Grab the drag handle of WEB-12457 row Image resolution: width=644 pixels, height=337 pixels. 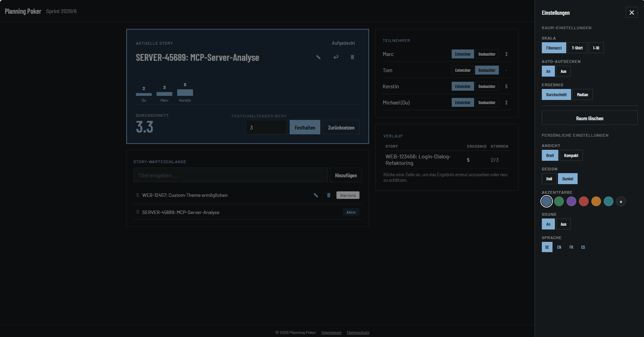[x=138, y=195]
